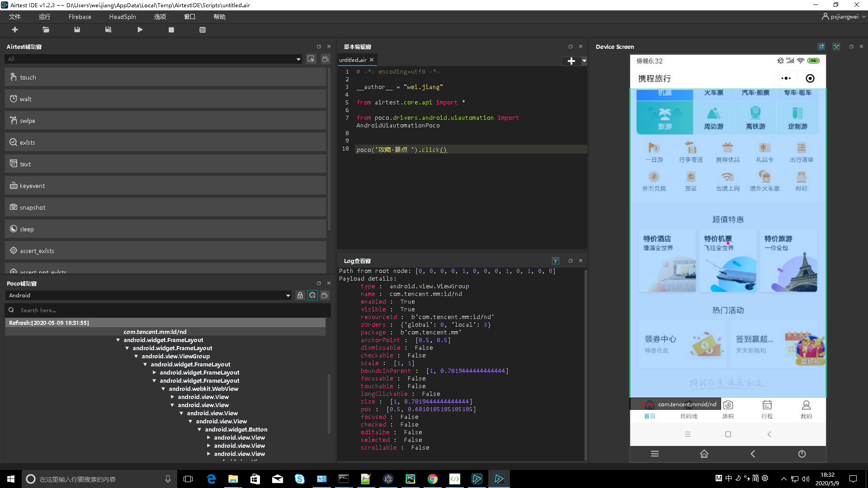Click the Poco hierarchy tree scrollbar
The height and width of the screenshot is (488, 868).
[329, 404]
